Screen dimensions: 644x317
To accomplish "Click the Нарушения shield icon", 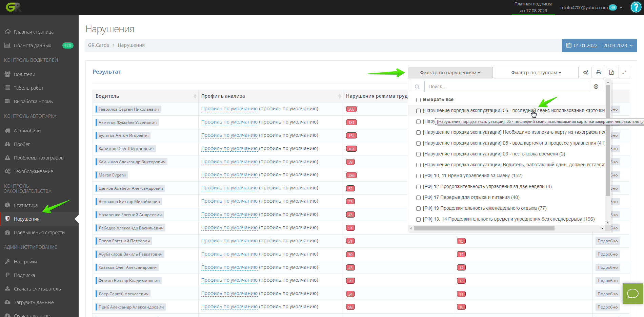I will pyautogui.click(x=7, y=219).
